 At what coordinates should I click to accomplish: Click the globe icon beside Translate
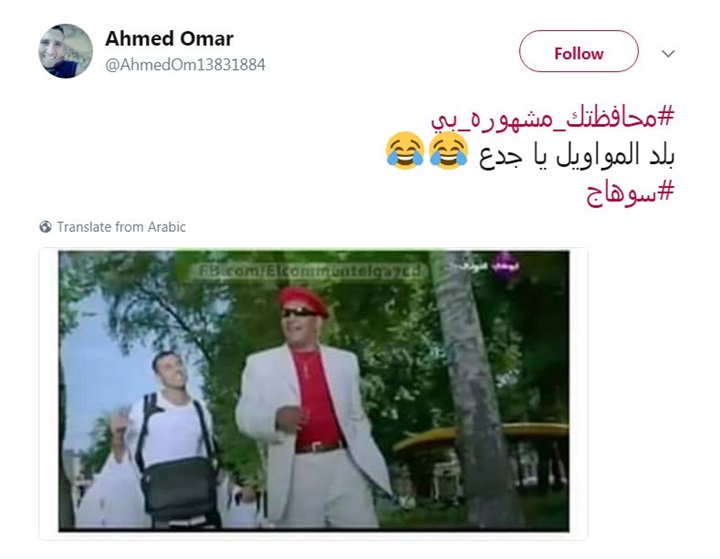pos(45,226)
